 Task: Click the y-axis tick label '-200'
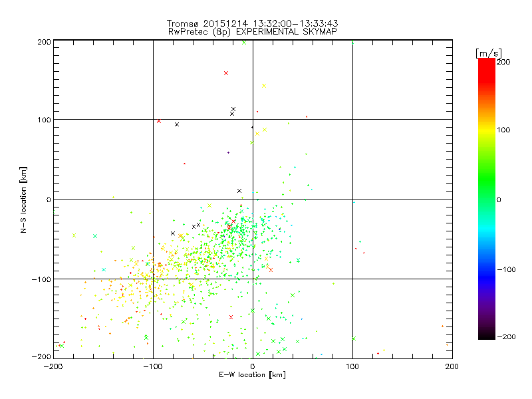click(x=42, y=356)
